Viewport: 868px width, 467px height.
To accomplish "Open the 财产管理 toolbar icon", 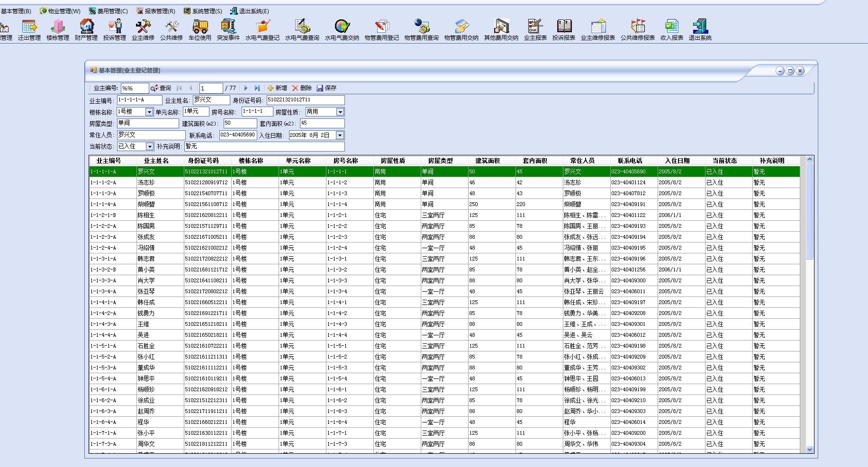I will 86,30.
